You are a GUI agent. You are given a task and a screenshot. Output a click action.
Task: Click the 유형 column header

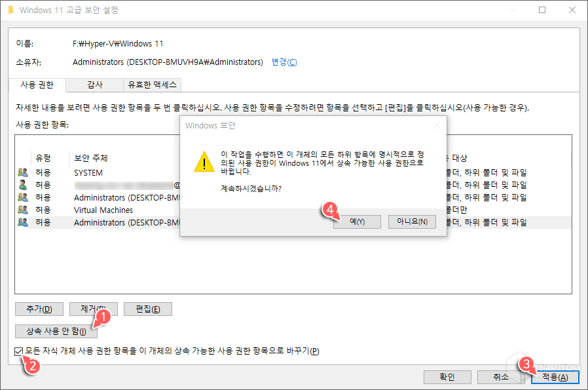pos(43,158)
